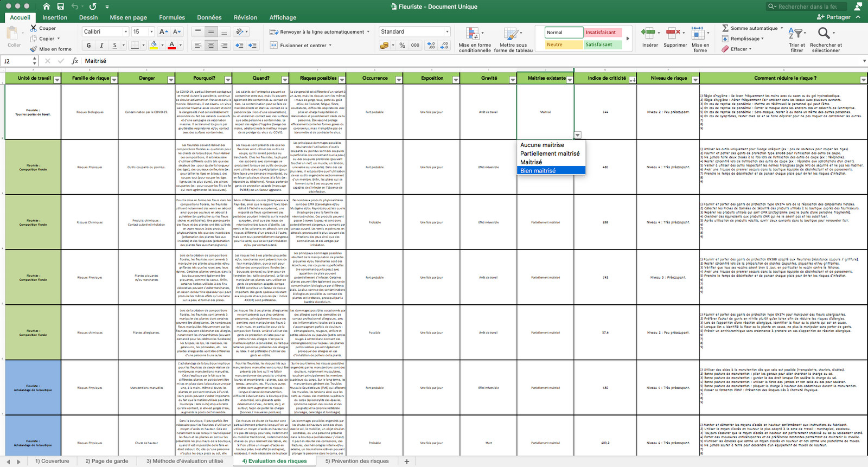This screenshot has width=868, height=467.
Task: Select Bien maitrisé in the dropdown list
Action: click(x=552, y=171)
